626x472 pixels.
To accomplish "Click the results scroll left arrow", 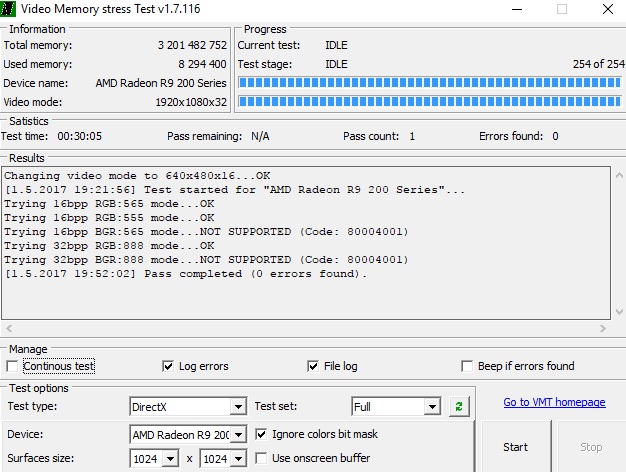I will (9, 329).
